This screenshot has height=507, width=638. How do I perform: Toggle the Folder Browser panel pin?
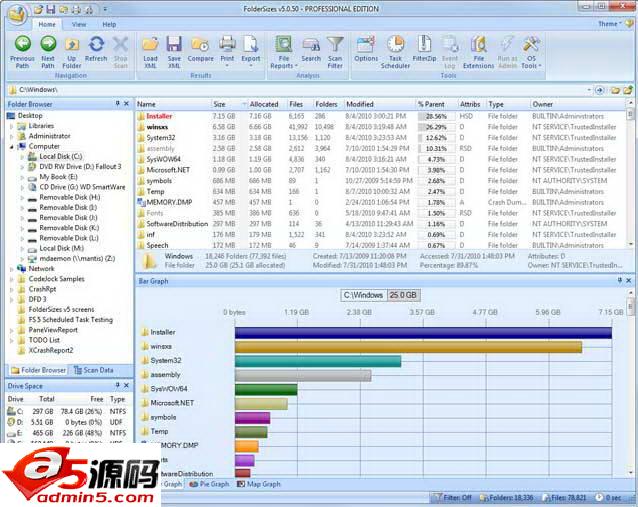tap(117, 103)
